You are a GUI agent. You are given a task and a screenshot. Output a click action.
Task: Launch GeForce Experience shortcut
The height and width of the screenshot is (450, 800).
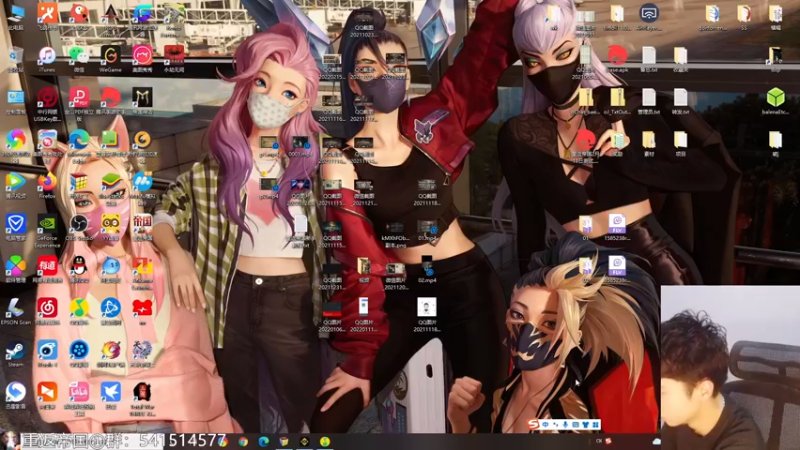tap(47, 224)
